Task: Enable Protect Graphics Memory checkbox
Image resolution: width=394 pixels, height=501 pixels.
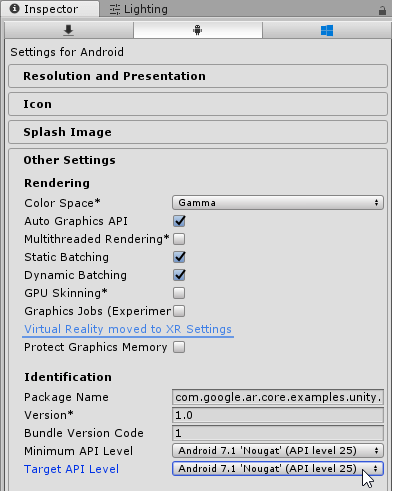Action: pos(179,347)
